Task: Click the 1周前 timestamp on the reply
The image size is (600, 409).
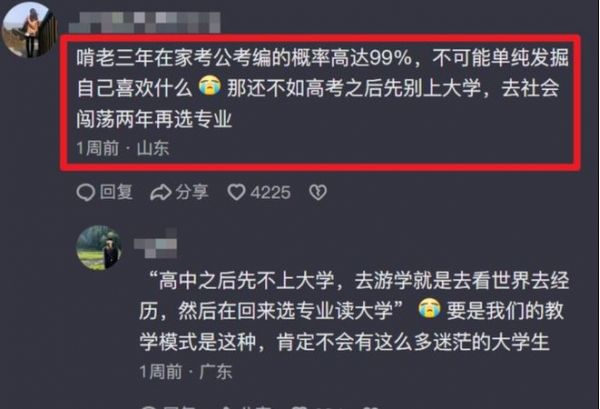Action: click(x=161, y=372)
